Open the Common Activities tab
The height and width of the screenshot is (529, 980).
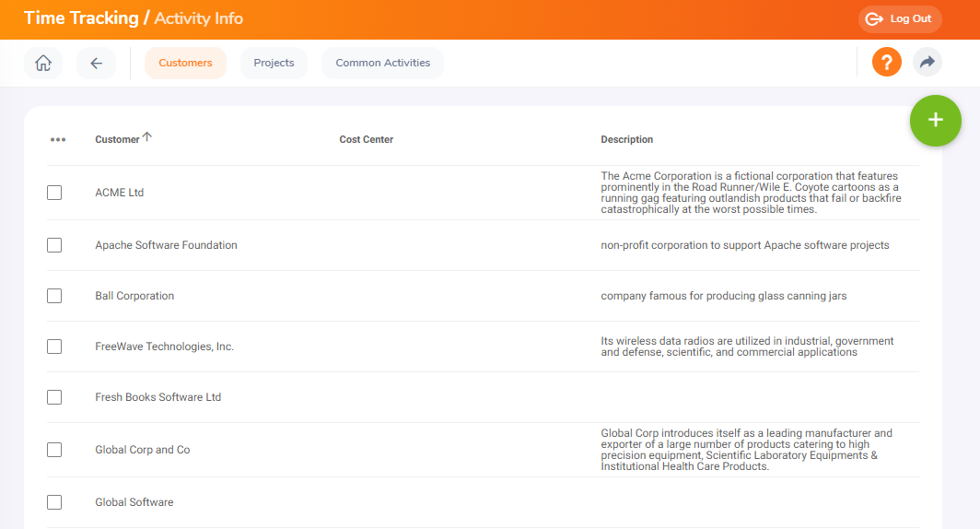pos(382,63)
